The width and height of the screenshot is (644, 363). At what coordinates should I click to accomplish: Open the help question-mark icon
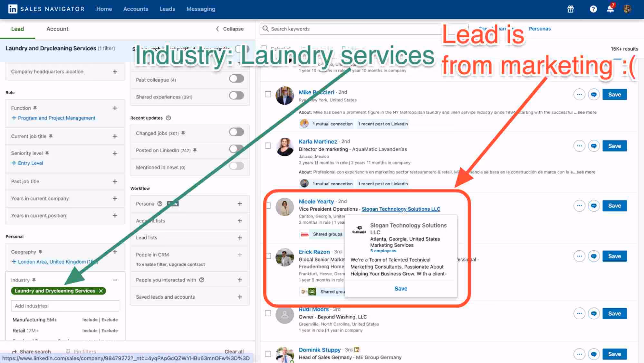(x=593, y=9)
